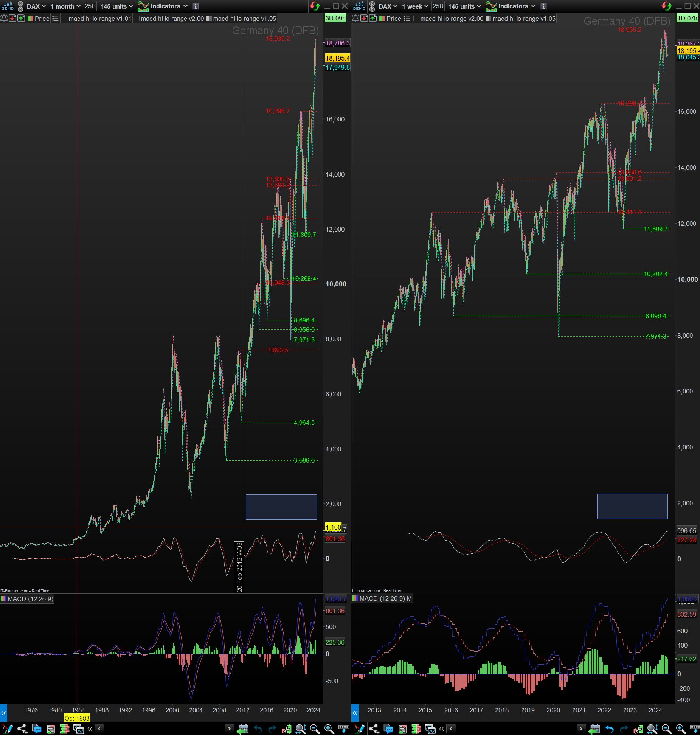Open the alert bell in monthly chart
This screenshot has width=700, height=735.
[x=4, y=18]
